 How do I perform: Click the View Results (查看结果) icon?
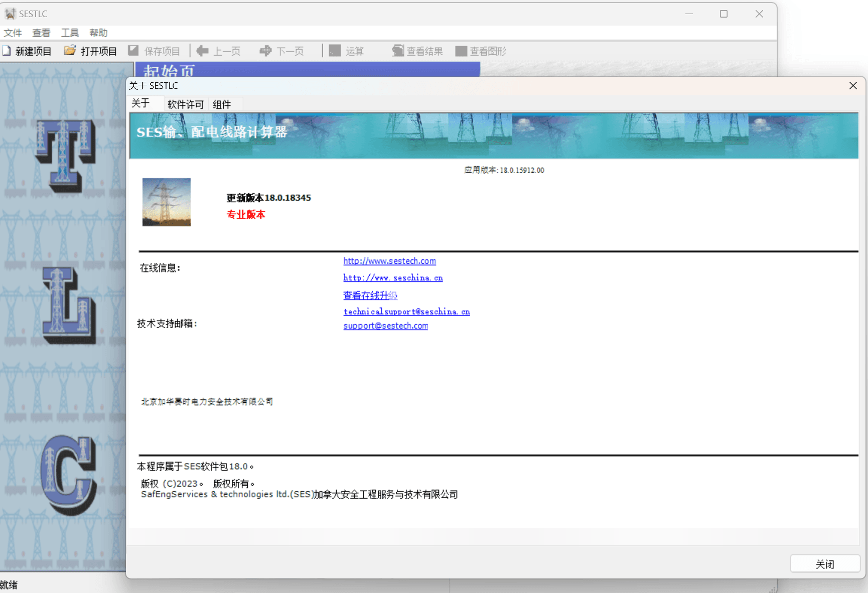398,51
